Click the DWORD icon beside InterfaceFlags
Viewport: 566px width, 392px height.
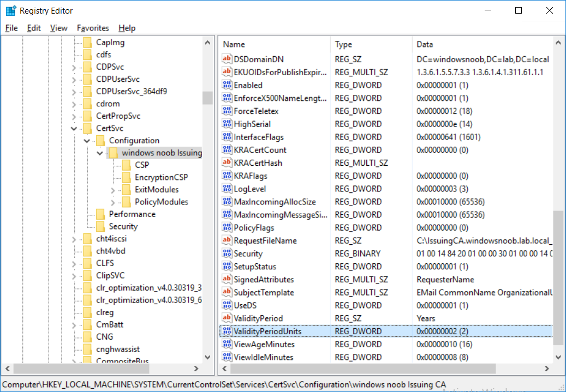pyautogui.click(x=227, y=137)
